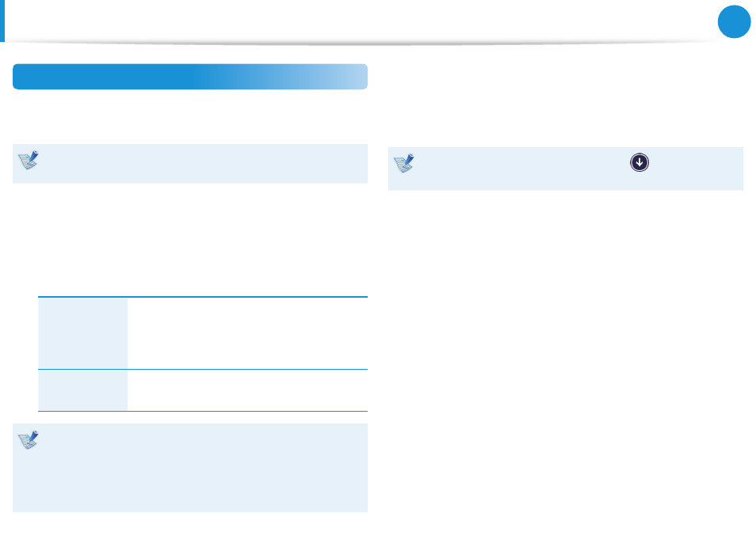Click the large light blue note box below table
756x536 pixels.
coord(190,468)
